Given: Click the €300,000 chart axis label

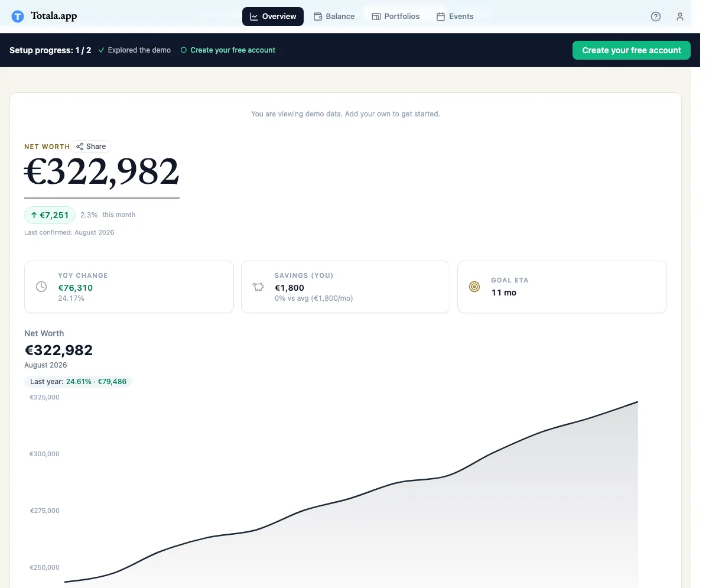Looking at the screenshot, I should (45, 454).
